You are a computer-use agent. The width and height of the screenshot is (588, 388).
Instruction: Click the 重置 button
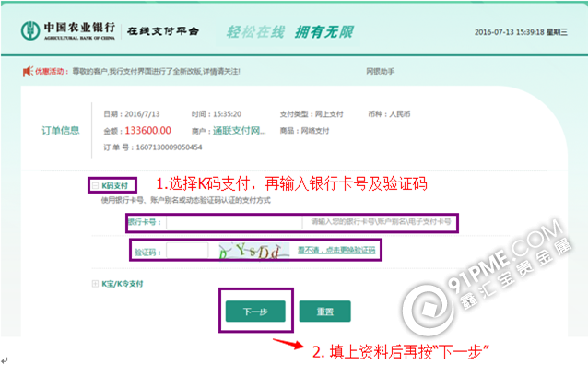[x=324, y=312]
